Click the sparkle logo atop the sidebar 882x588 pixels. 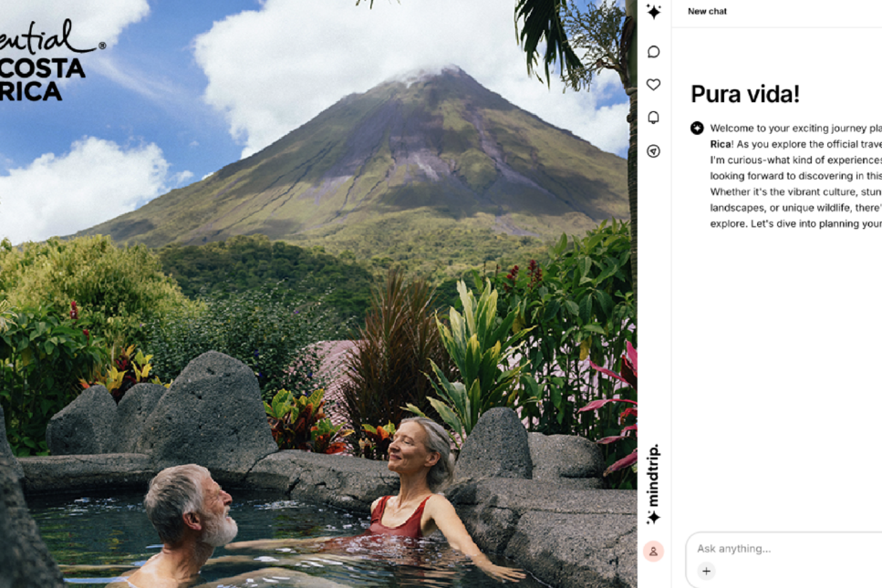654,11
